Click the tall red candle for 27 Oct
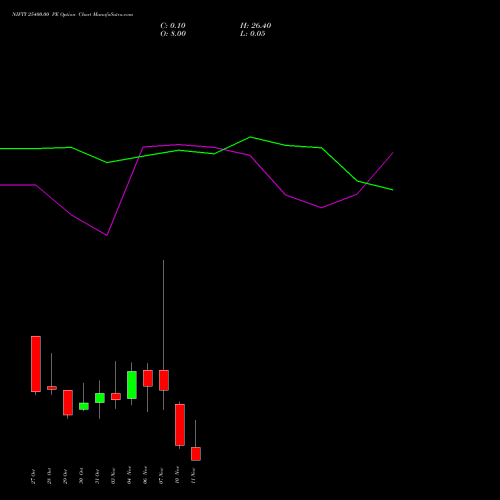This screenshot has height=500, width=500. point(36,364)
